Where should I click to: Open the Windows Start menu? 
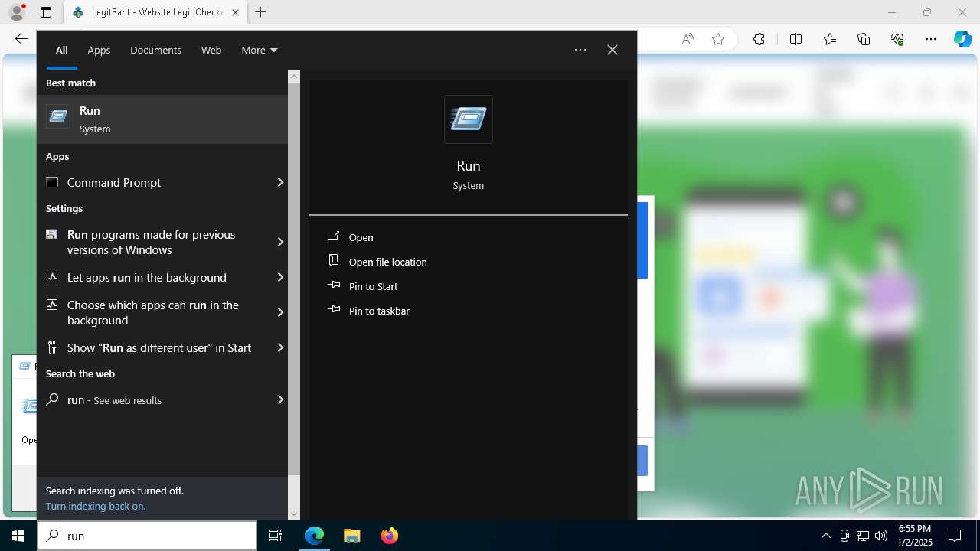[18, 536]
